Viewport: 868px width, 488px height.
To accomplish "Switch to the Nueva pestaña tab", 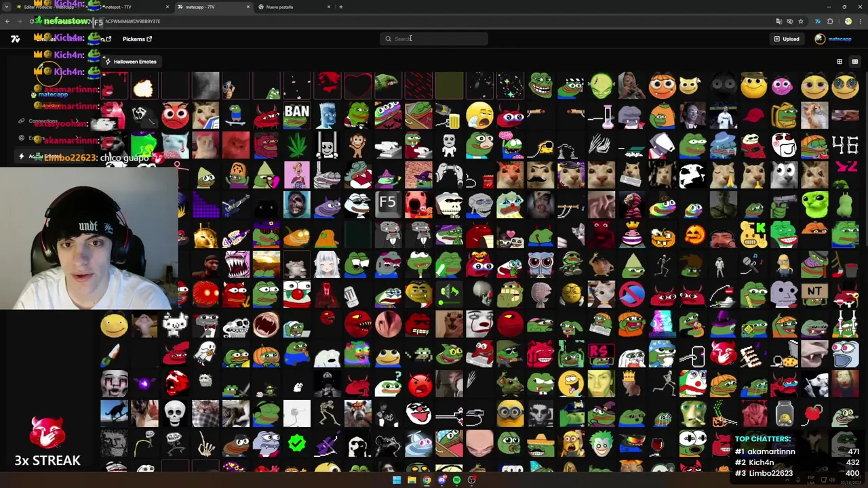I will point(293,7).
